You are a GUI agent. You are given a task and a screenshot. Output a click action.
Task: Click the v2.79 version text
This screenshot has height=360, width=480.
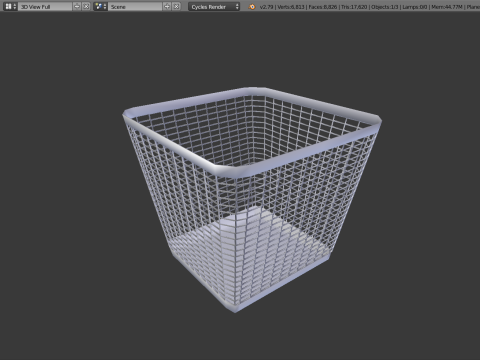click(x=266, y=7)
